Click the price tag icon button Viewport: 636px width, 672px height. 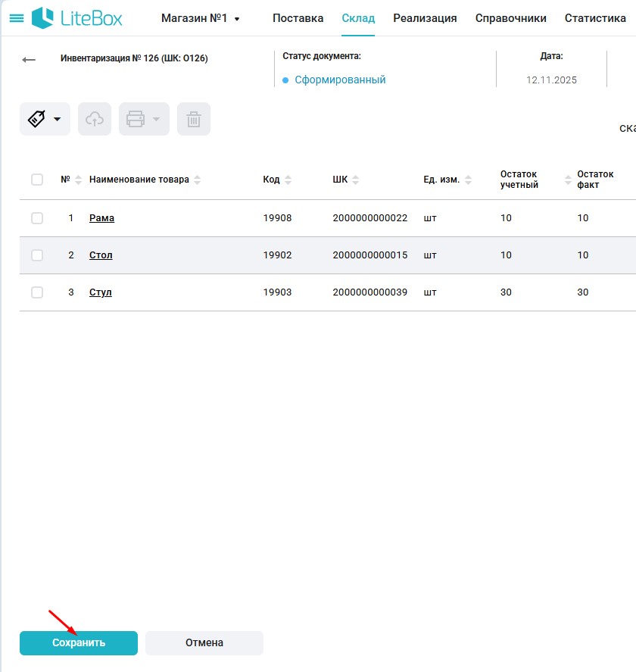[x=37, y=119]
